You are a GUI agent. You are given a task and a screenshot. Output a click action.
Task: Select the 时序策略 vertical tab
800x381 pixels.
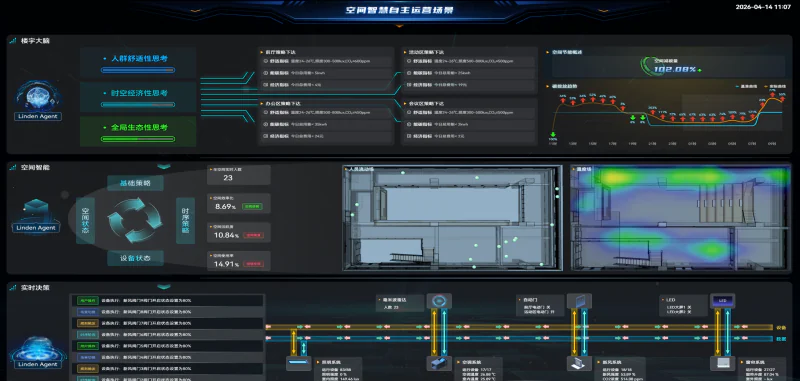pos(185,221)
